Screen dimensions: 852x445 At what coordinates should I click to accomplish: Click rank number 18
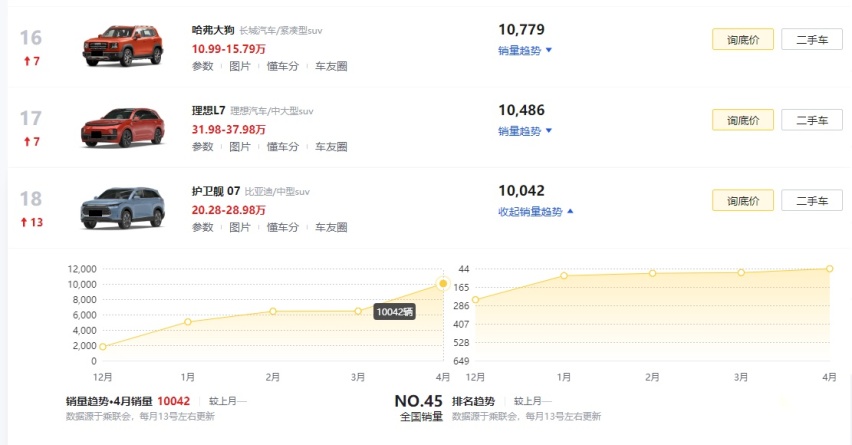pyautogui.click(x=30, y=198)
